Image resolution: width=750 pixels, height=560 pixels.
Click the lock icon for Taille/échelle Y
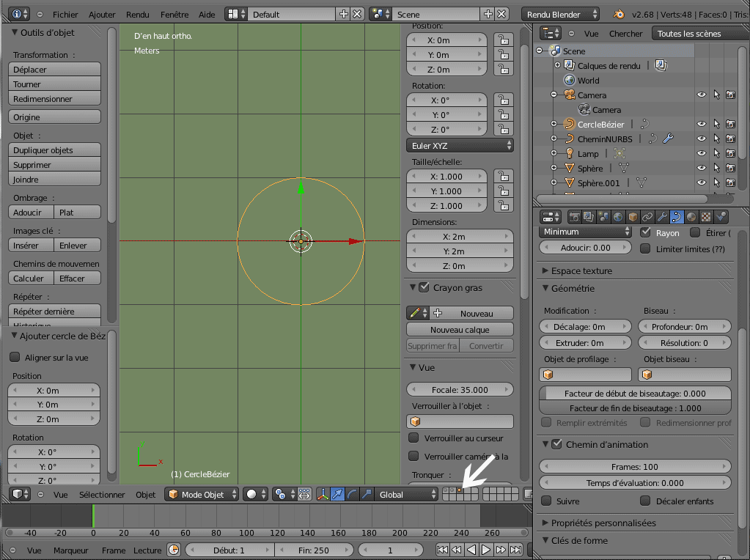[x=504, y=191]
